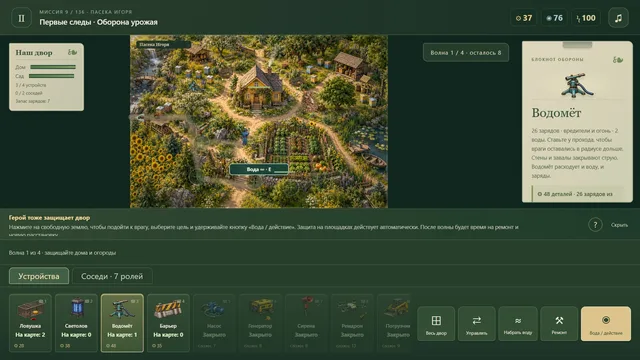Click the Волна 1 из 4 status text
The width and height of the screenshot is (640, 360).
62,253
